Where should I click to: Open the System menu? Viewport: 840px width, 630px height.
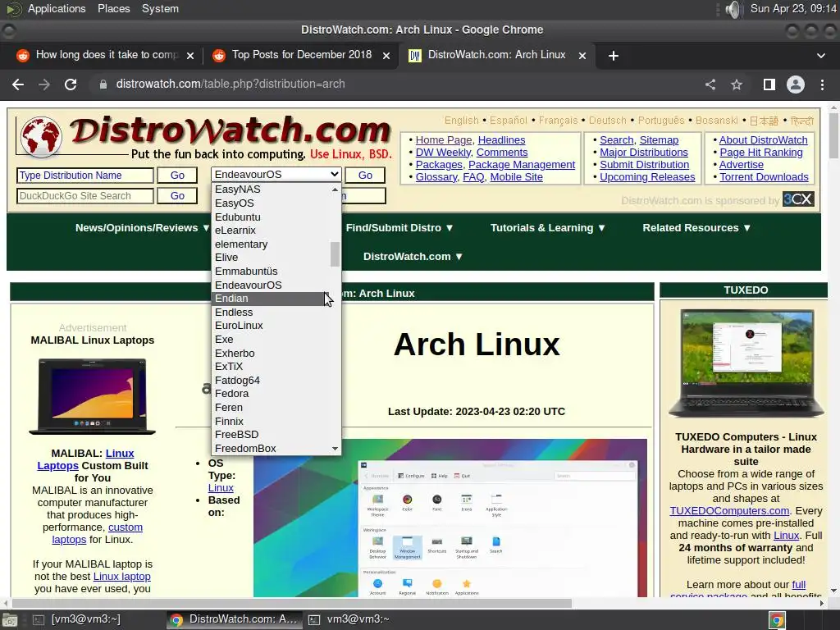click(160, 8)
